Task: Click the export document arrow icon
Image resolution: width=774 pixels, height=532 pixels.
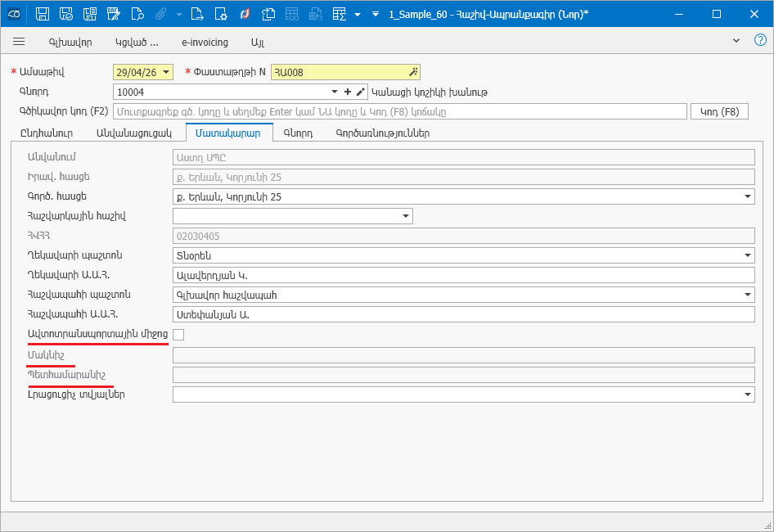Action: (197, 14)
